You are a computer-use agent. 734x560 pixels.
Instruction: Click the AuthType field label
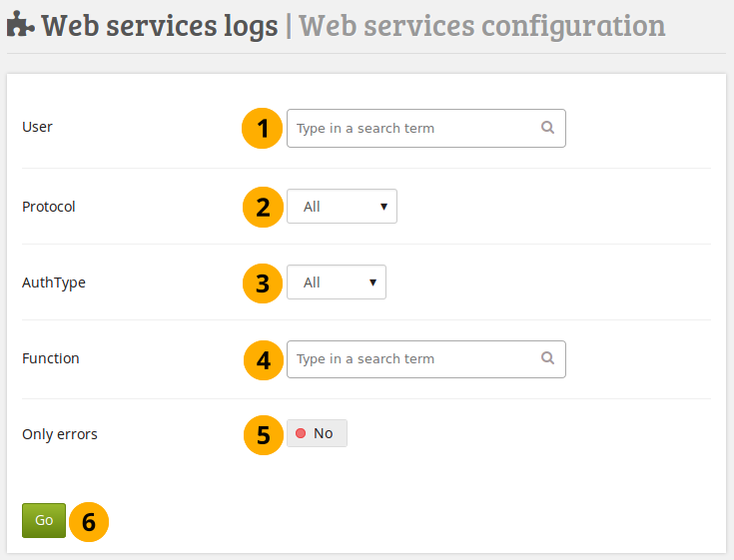point(54,282)
